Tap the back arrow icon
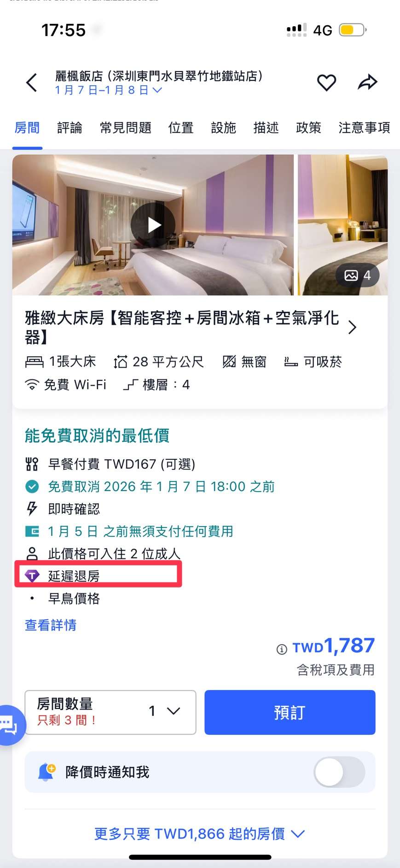 31,82
